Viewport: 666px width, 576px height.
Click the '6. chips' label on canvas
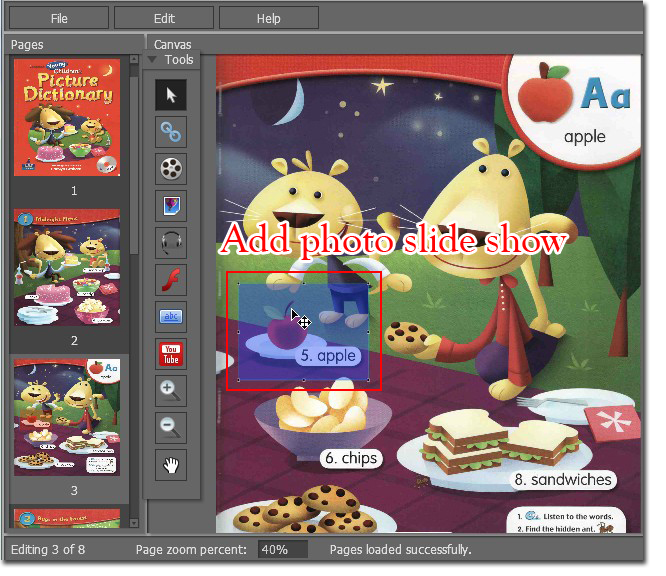click(x=351, y=458)
